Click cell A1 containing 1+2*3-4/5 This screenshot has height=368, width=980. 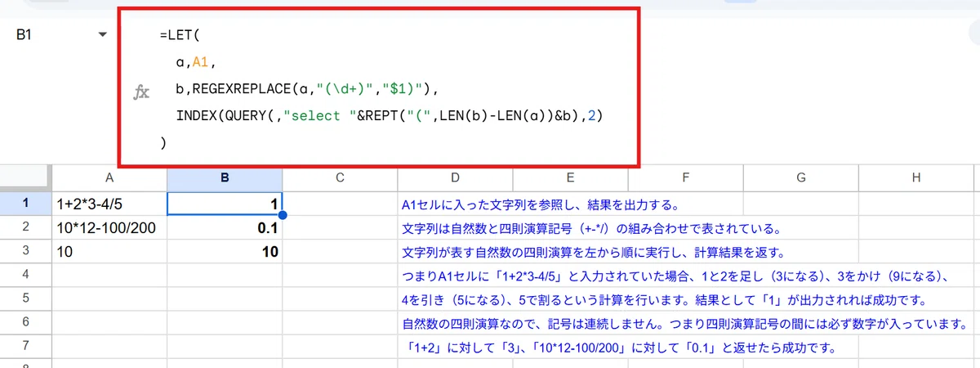coord(109,204)
